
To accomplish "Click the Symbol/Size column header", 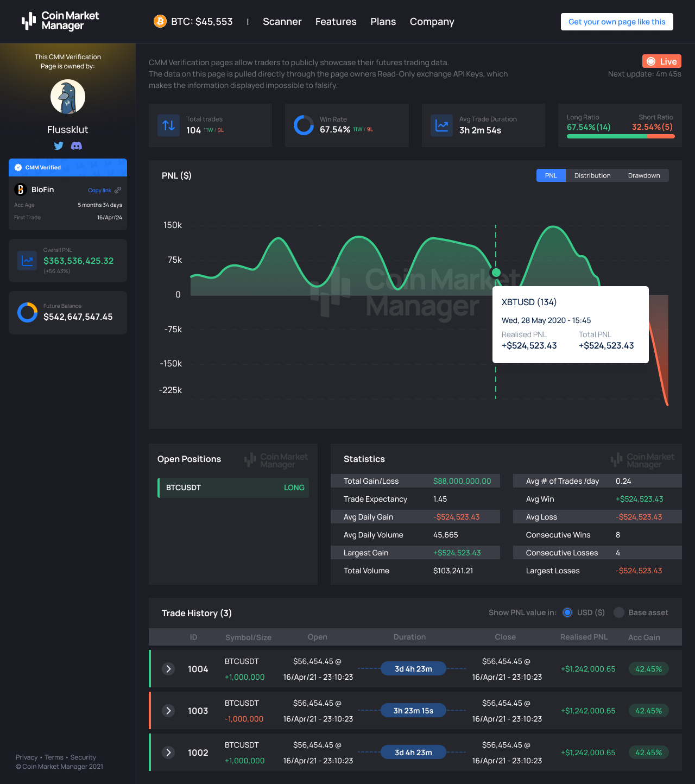I will pyautogui.click(x=248, y=637).
